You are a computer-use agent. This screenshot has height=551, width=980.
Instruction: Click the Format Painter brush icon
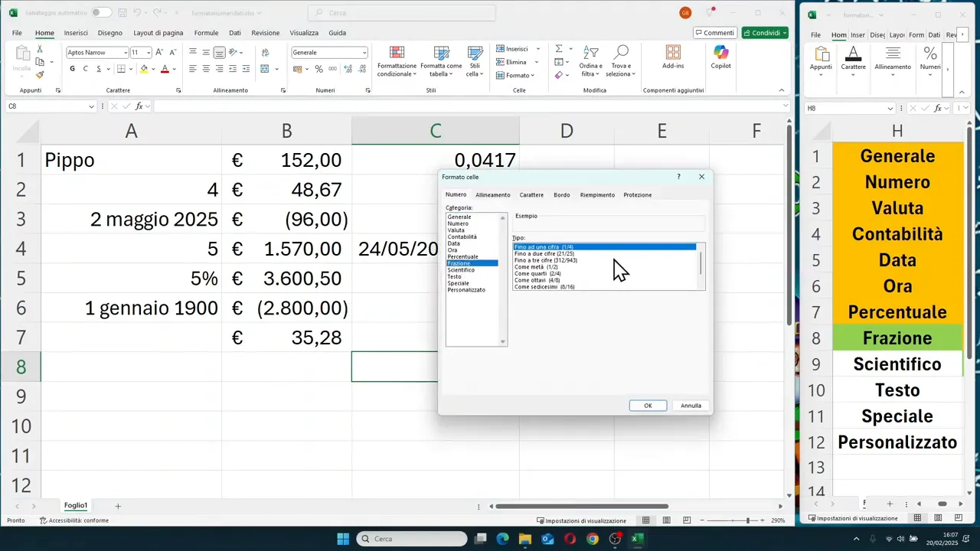pos(40,75)
